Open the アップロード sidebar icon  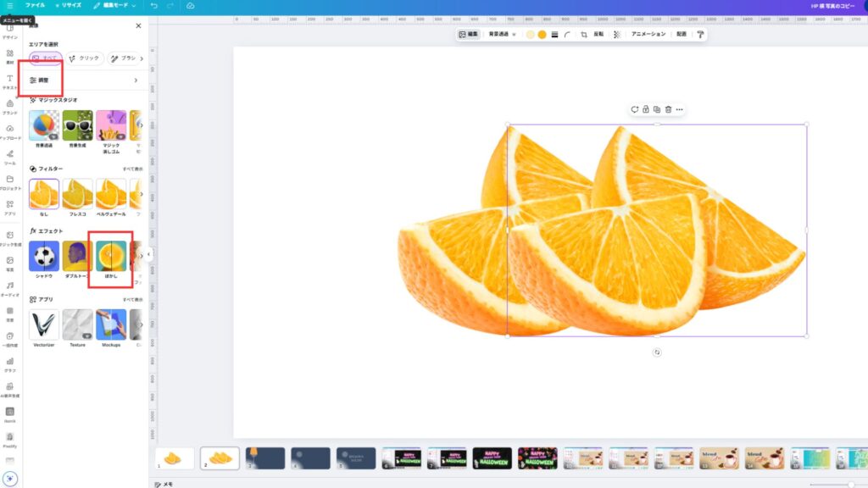[10, 131]
